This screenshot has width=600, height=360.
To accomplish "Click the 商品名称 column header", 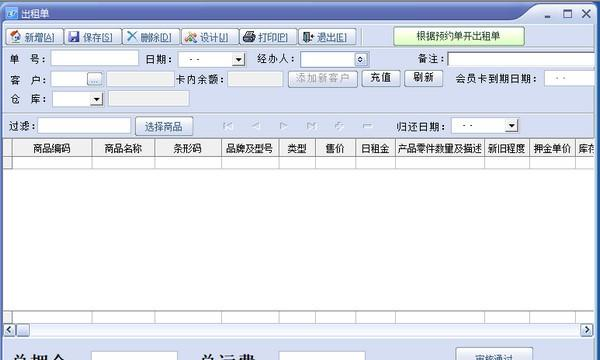I will [123, 148].
